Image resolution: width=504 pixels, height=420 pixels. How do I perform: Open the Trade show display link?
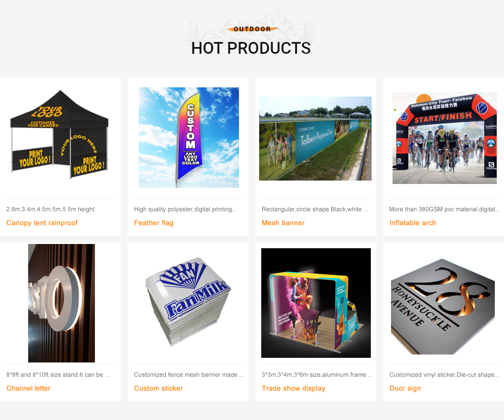(x=294, y=388)
